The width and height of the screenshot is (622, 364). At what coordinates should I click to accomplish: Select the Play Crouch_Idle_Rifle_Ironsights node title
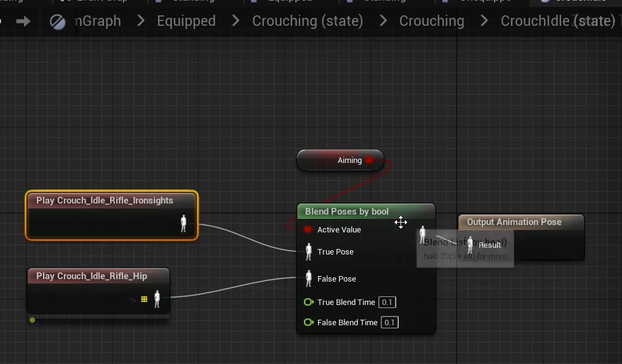point(105,200)
